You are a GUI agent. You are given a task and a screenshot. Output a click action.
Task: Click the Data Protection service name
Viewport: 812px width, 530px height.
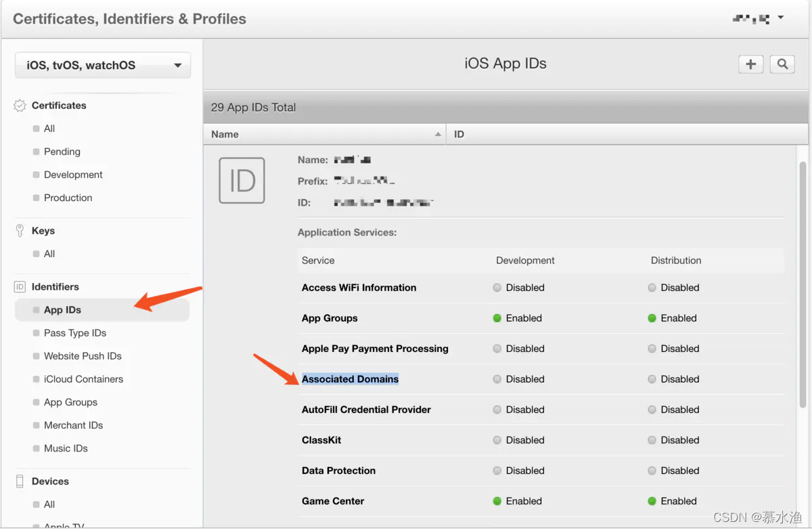point(338,470)
